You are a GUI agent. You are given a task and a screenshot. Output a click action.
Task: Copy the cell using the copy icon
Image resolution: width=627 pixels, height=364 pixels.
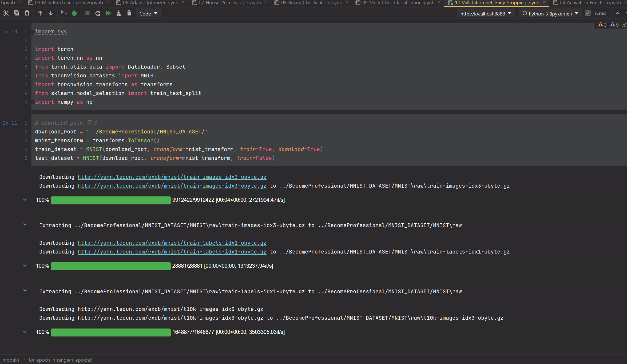17,13
